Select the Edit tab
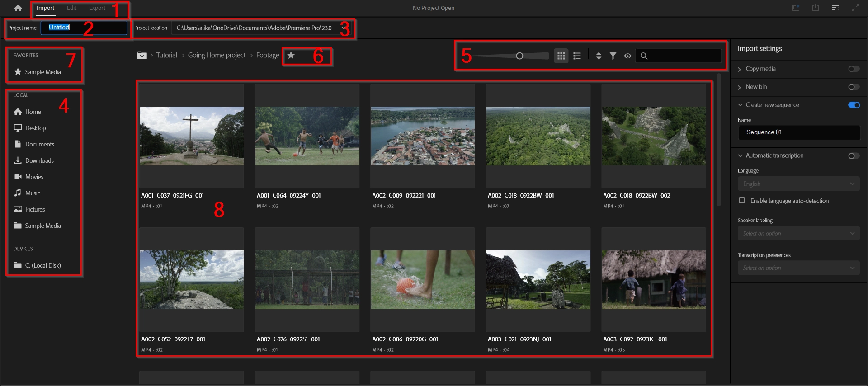The image size is (868, 386). pyautogui.click(x=71, y=8)
